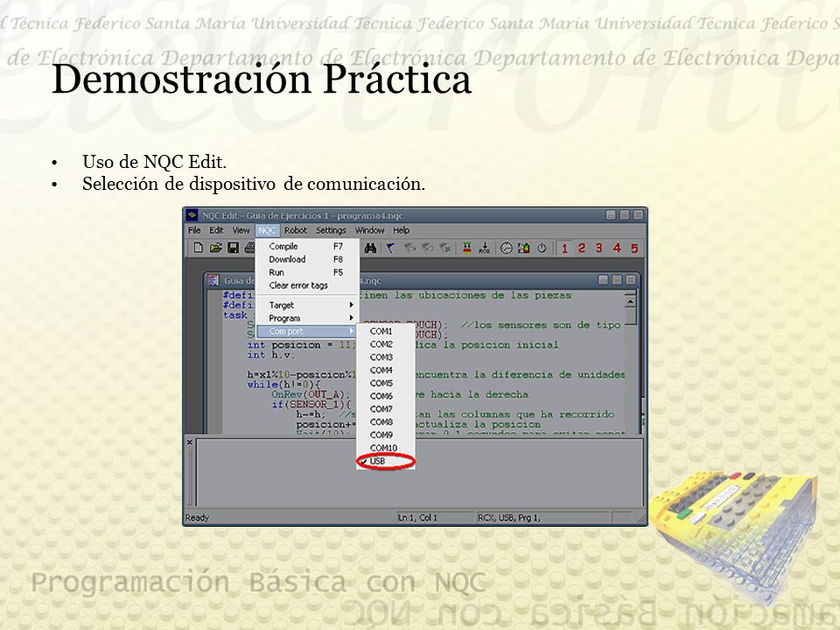Click inside the empty output pane

[419, 473]
